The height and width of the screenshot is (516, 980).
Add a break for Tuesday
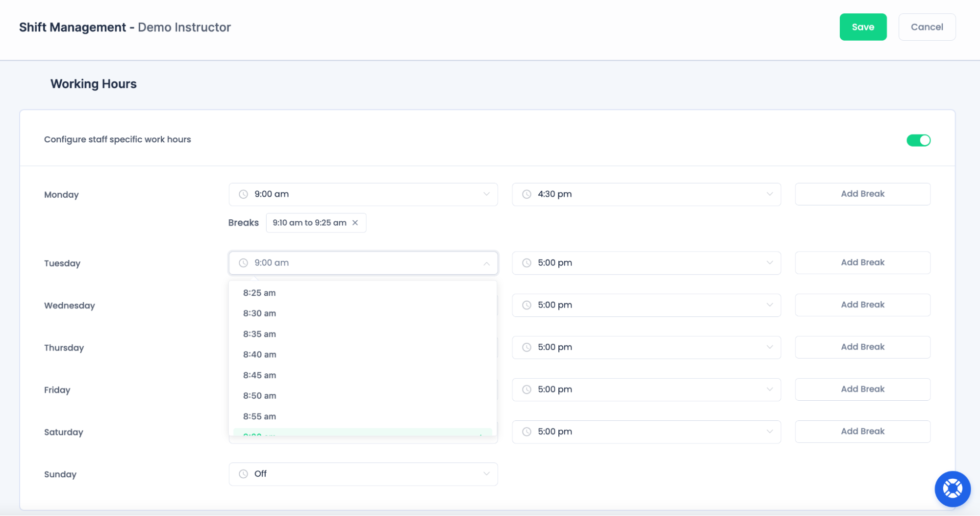click(x=862, y=262)
